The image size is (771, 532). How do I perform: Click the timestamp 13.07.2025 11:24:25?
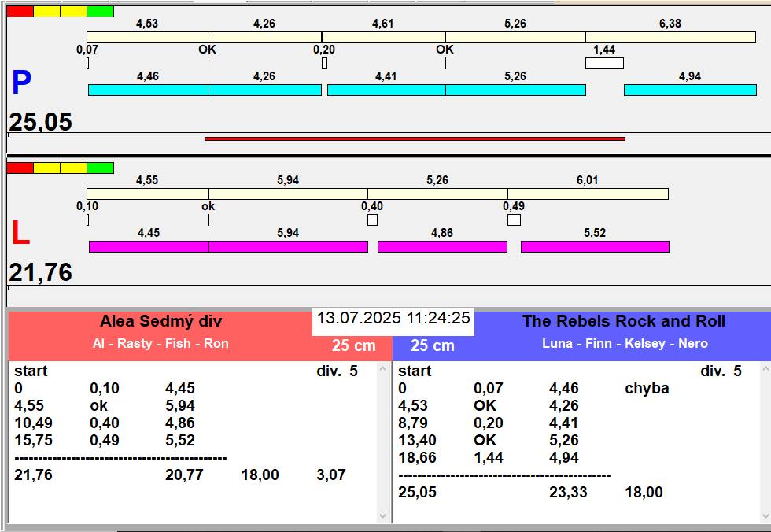393,318
